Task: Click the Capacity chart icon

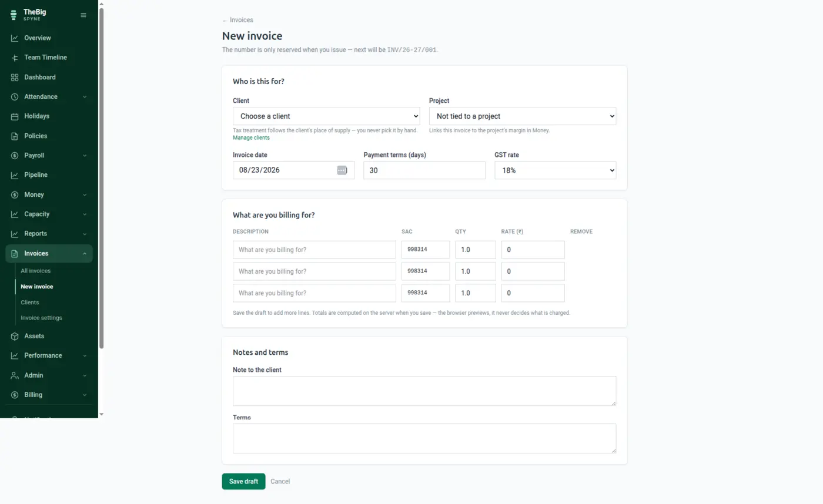Action: click(15, 214)
